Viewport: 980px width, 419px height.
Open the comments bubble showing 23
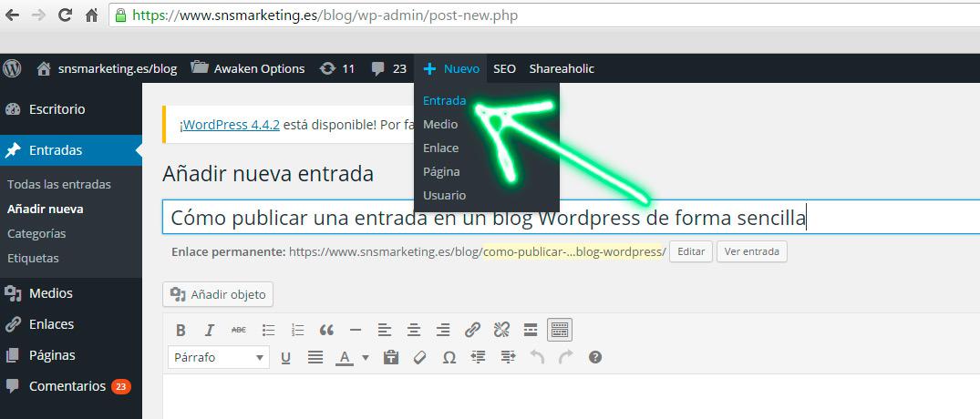coord(388,68)
